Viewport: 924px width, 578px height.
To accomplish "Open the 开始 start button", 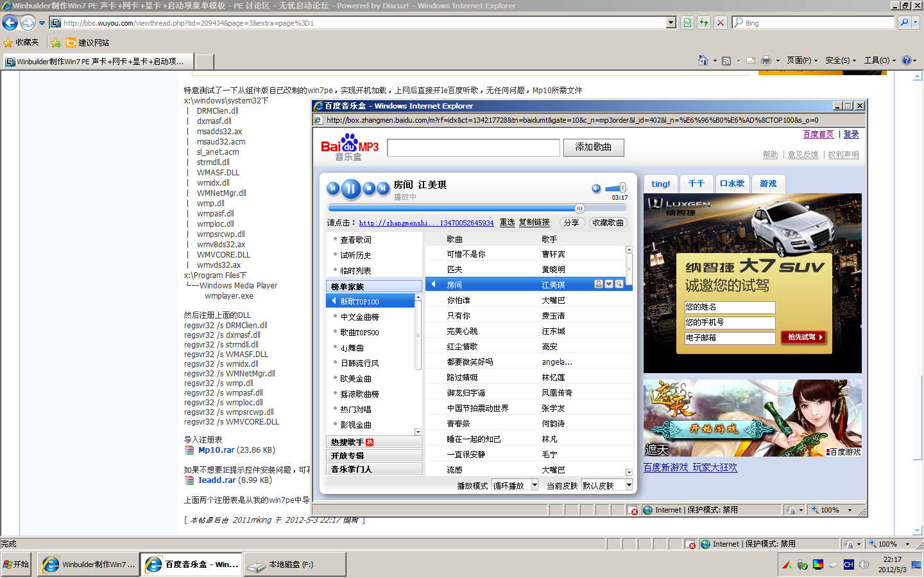I will (16, 565).
